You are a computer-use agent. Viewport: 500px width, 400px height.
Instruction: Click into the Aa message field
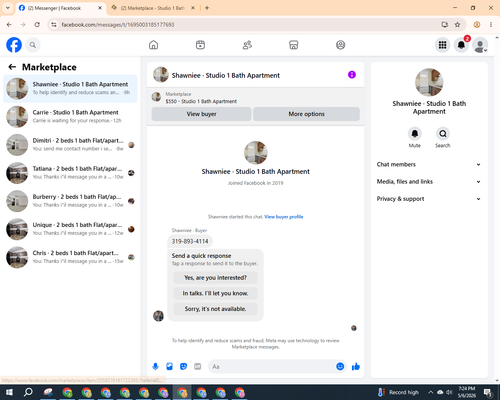click(272, 367)
